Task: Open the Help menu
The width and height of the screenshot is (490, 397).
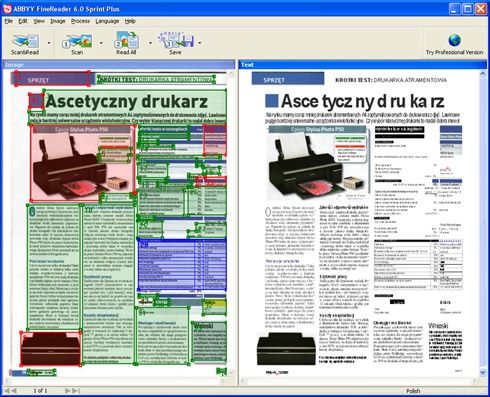Action: 130,21
